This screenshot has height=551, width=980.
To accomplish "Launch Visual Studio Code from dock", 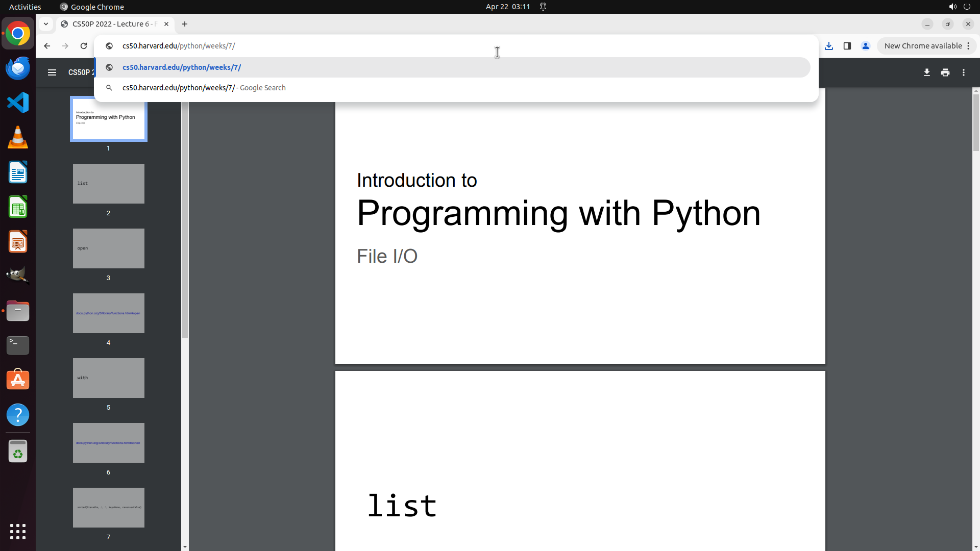I will [18, 103].
